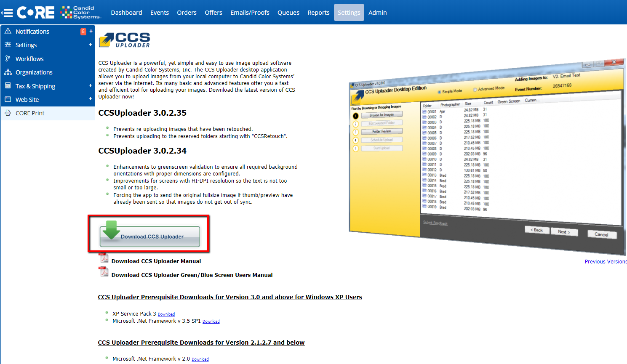Click the Notifications warning triangle icon
This screenshot has width=627, height=364.
[8, 32]
